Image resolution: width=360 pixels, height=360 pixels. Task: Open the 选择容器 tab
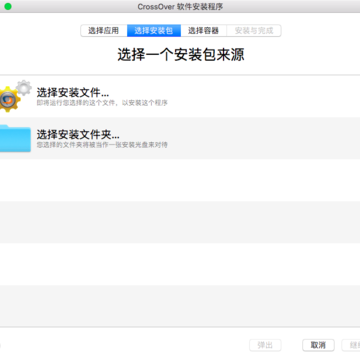pyautogui.click(x=203, y=31)
